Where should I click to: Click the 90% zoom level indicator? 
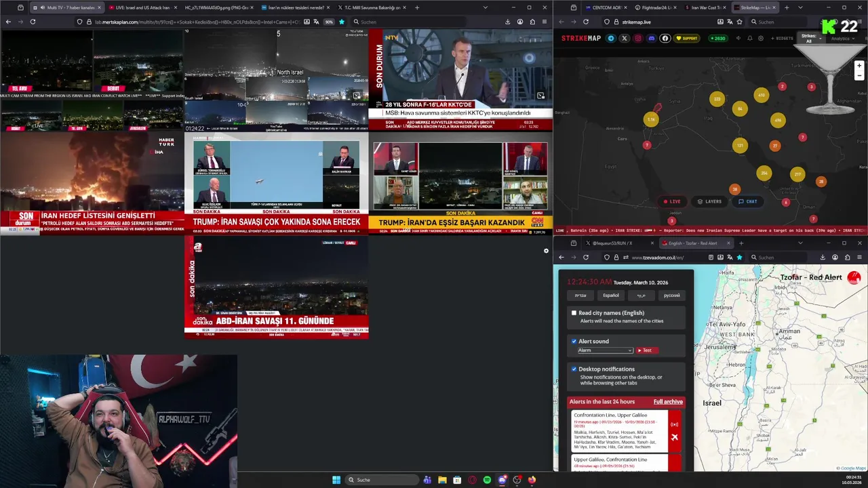(x=329, y=22)
